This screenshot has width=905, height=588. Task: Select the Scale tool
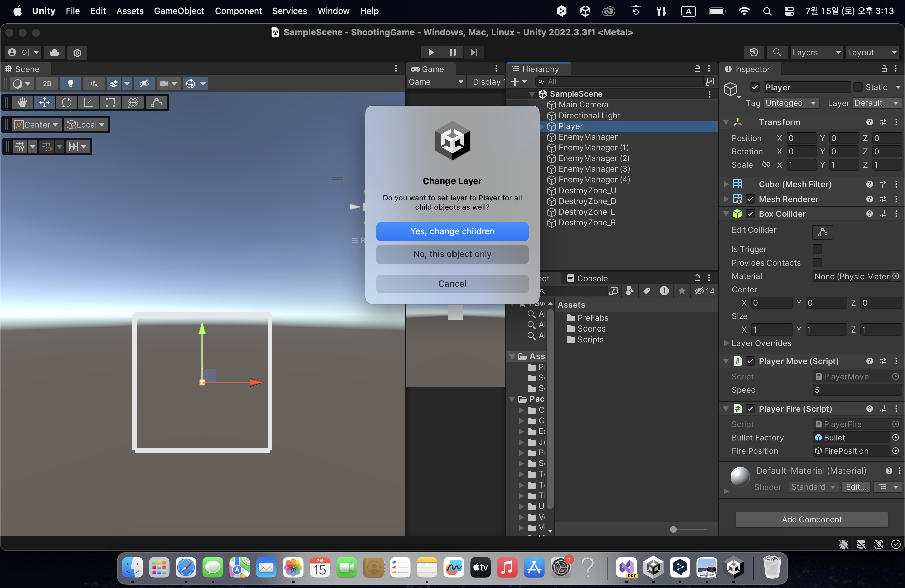click(x=89, y=103)
